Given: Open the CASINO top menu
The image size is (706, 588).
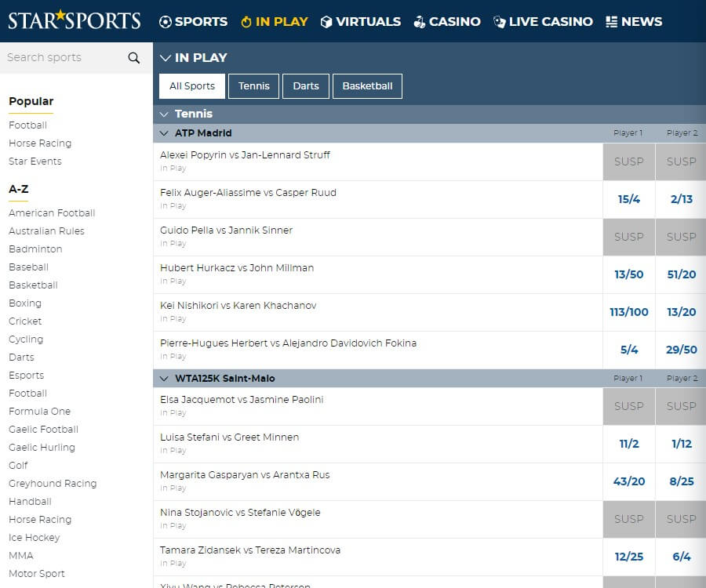Looking at the screenshot, I should coord(447,22).
